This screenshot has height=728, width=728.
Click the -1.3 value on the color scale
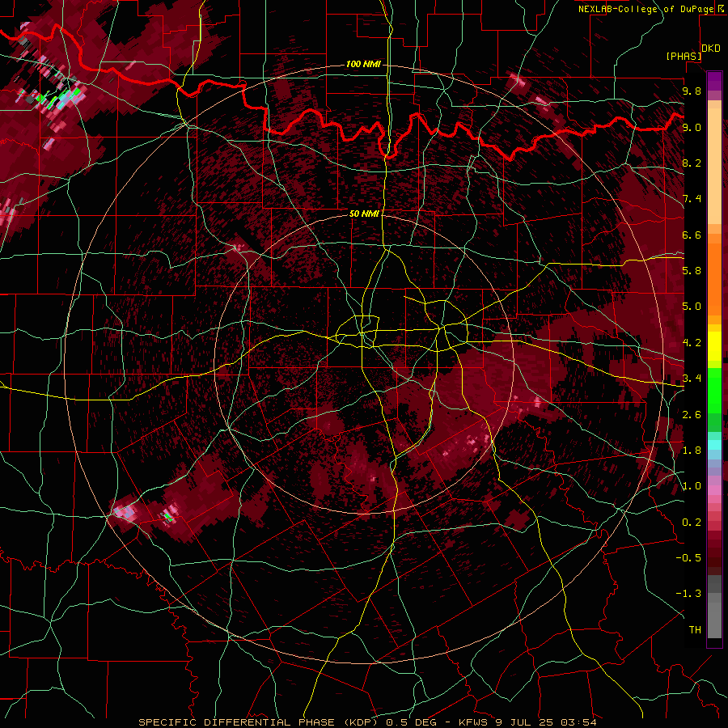(x=688, y=594)
